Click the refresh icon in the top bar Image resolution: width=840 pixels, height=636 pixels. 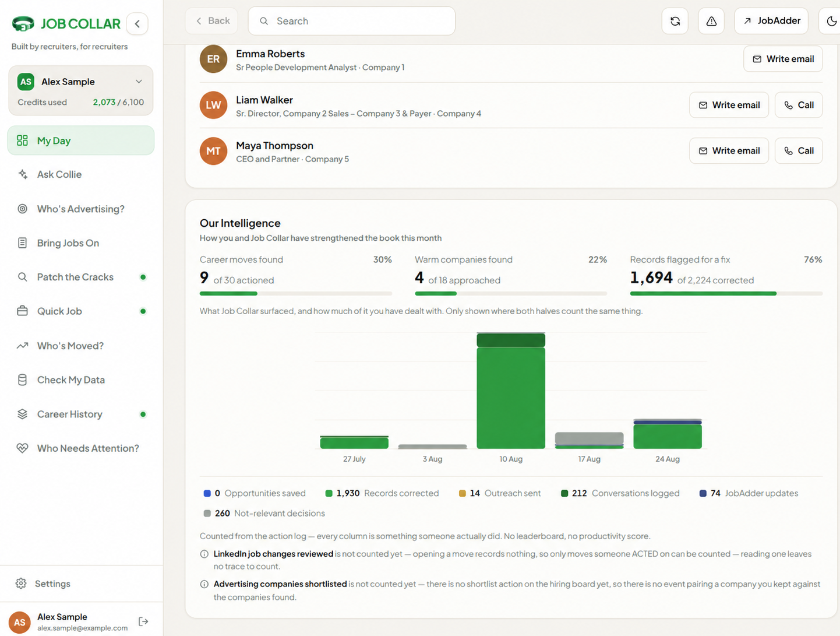coord(675,21)
